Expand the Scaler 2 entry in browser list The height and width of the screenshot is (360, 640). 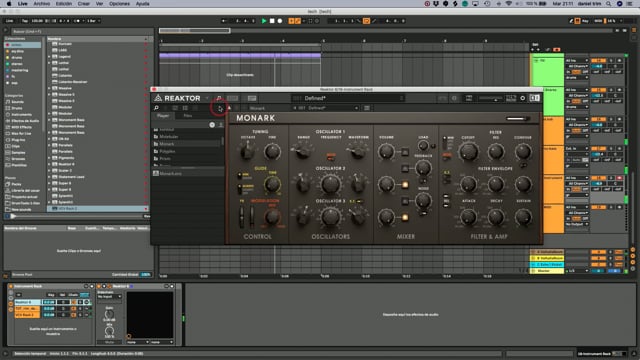click(x=49, y=170)
